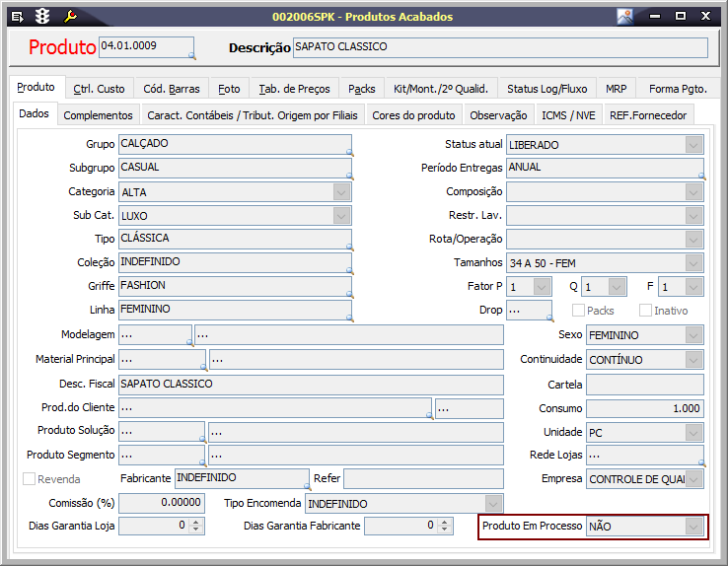Open the list menu icon in title bar
This screenshot has height=566, width=728.
18,17
